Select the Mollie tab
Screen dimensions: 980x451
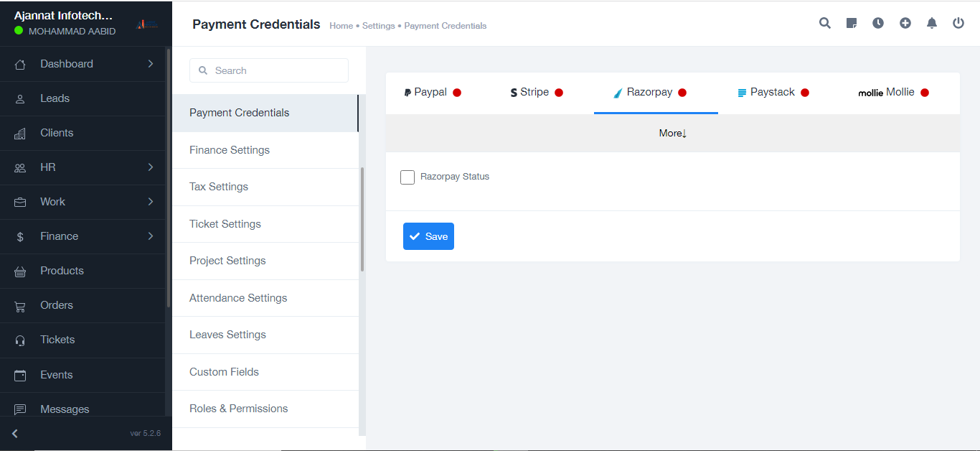(893, 93)
